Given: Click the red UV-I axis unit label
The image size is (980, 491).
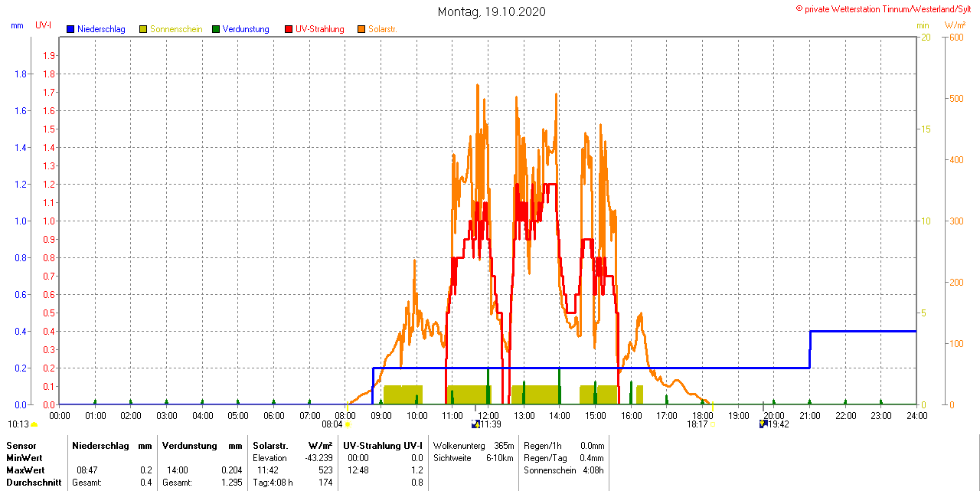Looking at the screenshot, I should 44,25.
